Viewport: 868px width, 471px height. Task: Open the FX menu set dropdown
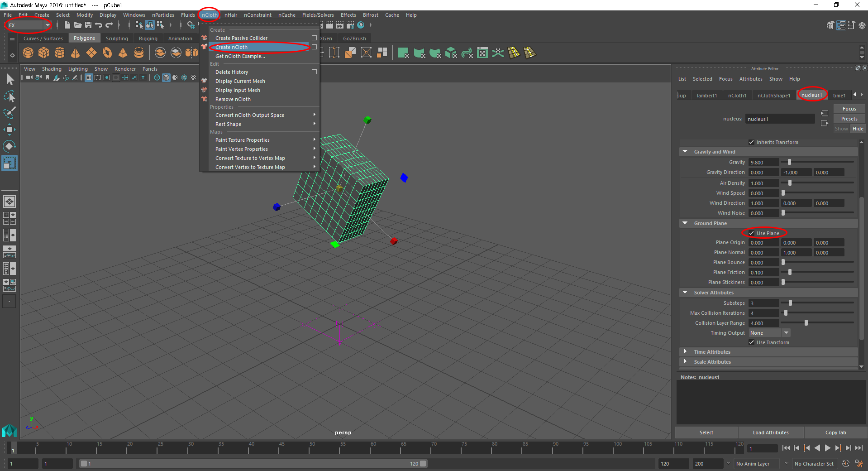pyautogui.click(x=29, y=25)
